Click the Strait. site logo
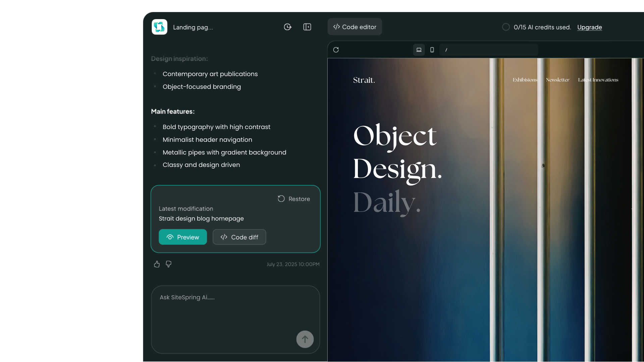The image size is (644, 362). 364,80
